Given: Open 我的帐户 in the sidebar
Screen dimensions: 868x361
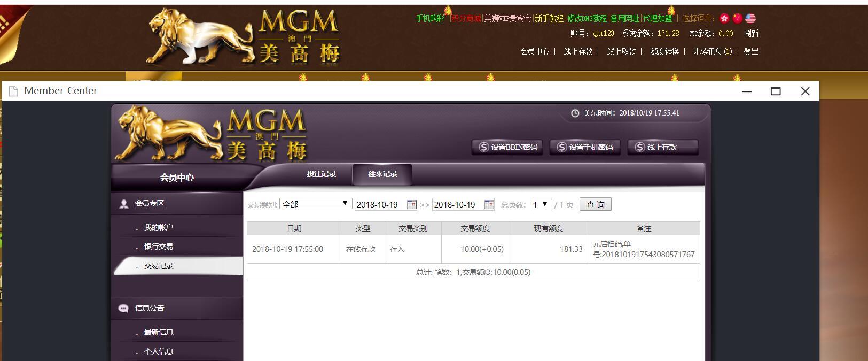Looking at the screenshot, I should [158, 227].
